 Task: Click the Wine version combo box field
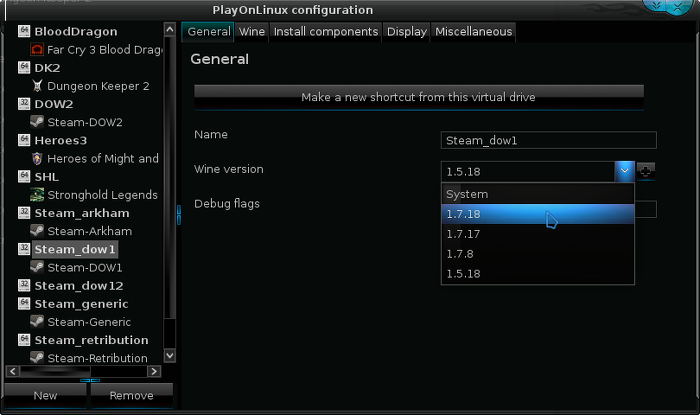tap(528, 171)
